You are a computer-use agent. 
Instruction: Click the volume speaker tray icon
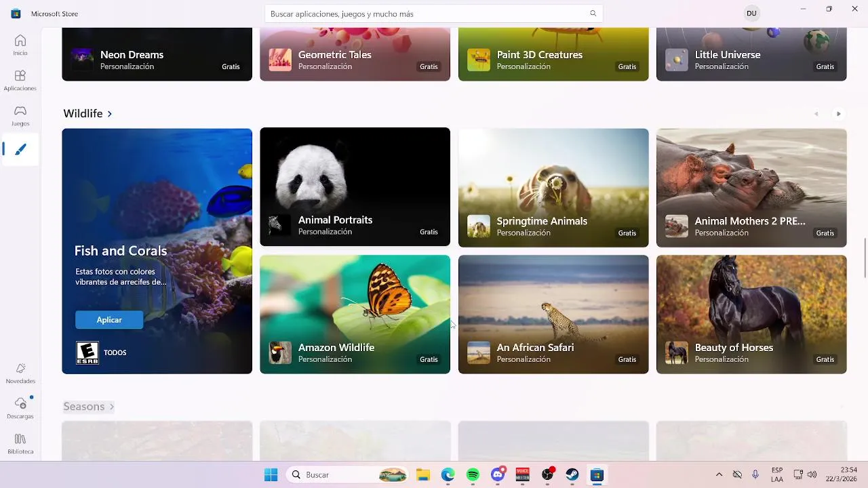[812, 474]
